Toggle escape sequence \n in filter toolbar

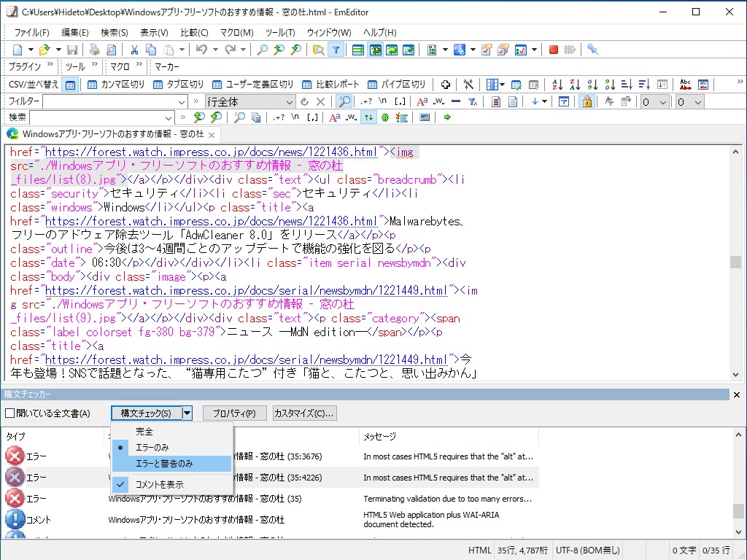click(382, 101)
